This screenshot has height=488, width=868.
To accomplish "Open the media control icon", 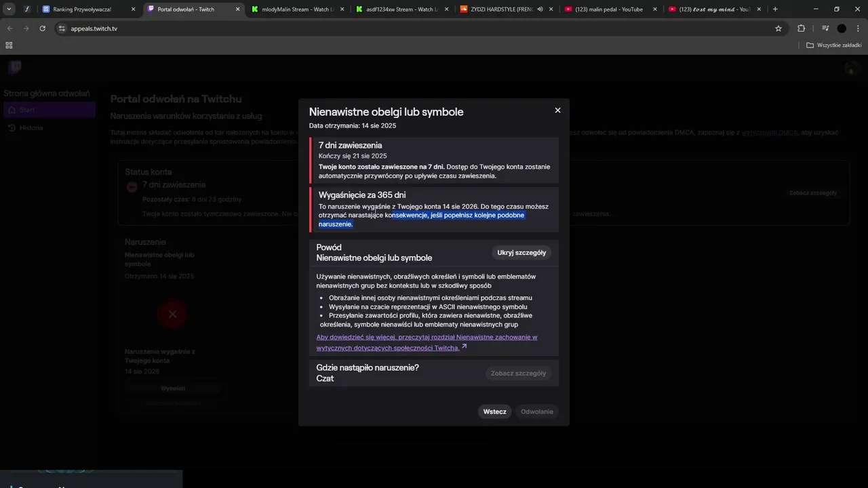I will (825, 28).
